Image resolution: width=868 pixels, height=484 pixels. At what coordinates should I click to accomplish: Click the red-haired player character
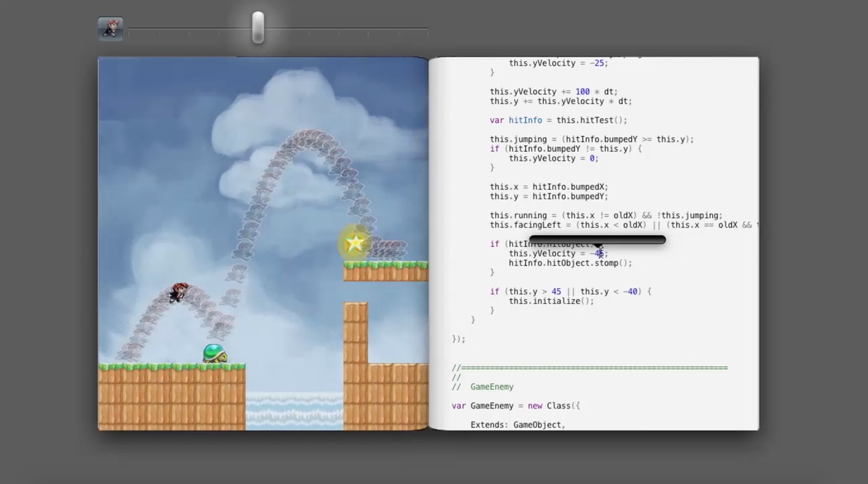[178, 292]
